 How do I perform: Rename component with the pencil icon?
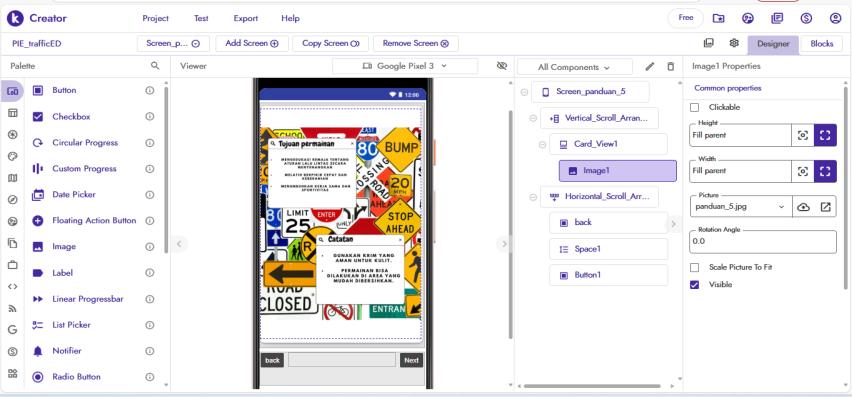[649, 66]
